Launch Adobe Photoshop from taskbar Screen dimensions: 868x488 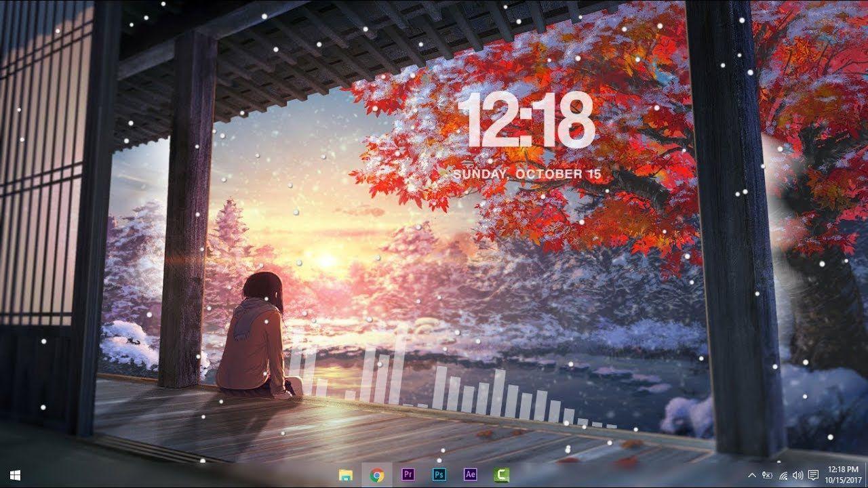click(439, 475)
